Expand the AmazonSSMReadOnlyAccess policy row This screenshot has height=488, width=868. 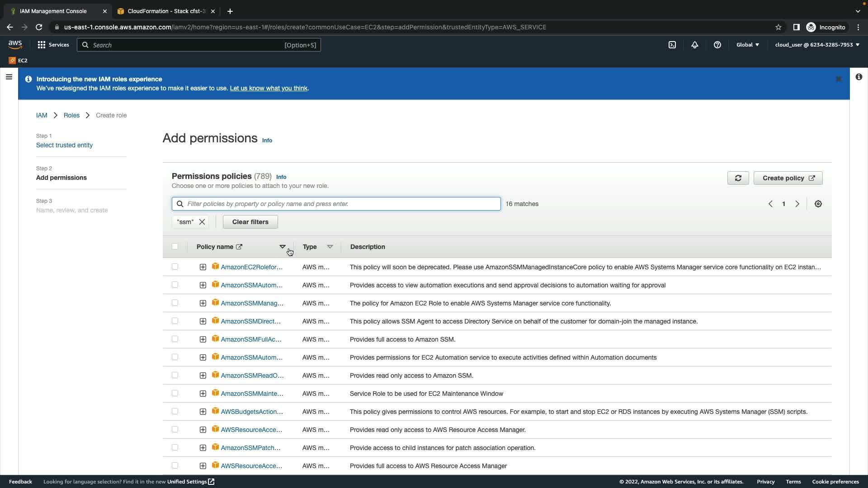coord(203,375)
